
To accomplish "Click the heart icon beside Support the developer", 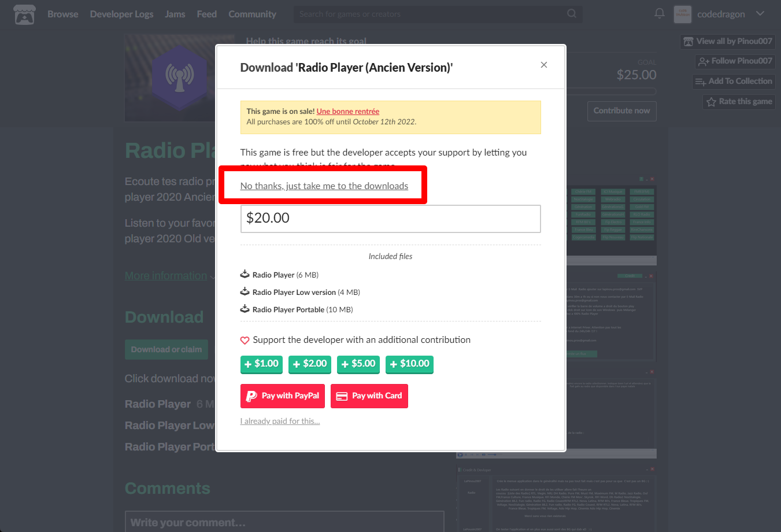I will point(245,341).
